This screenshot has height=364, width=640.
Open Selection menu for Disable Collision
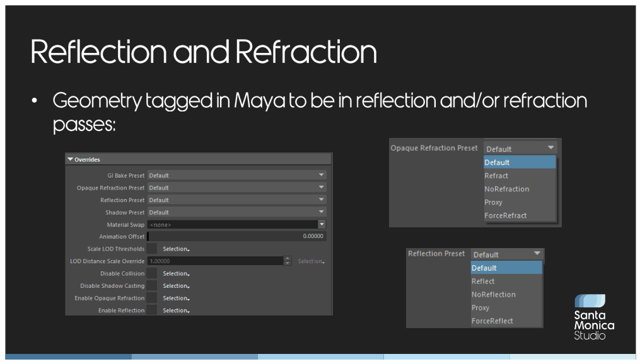pos(177,273)
